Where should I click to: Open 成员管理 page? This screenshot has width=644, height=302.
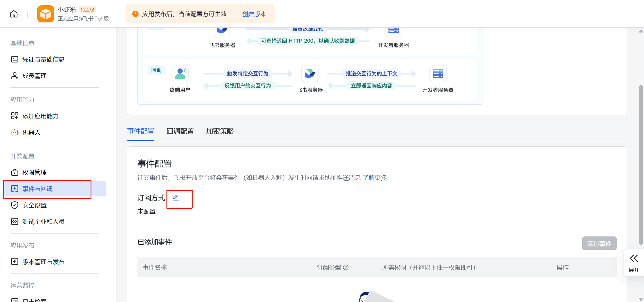click(x=34, y=76)
